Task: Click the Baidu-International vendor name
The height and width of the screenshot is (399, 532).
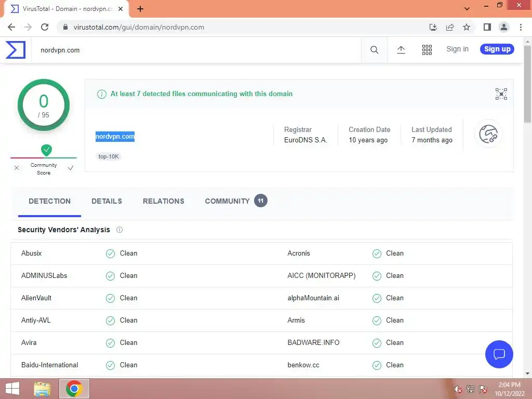Action: 49,365
